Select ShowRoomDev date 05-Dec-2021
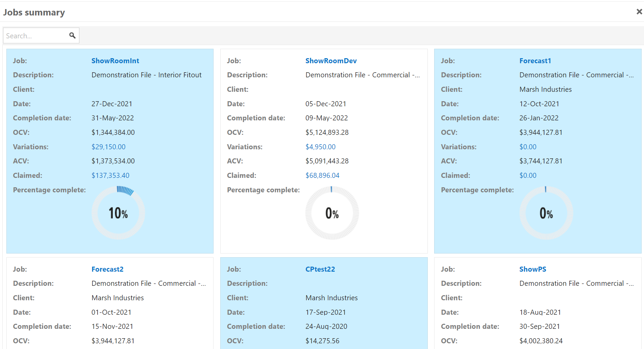 click(x=326, y=104)
